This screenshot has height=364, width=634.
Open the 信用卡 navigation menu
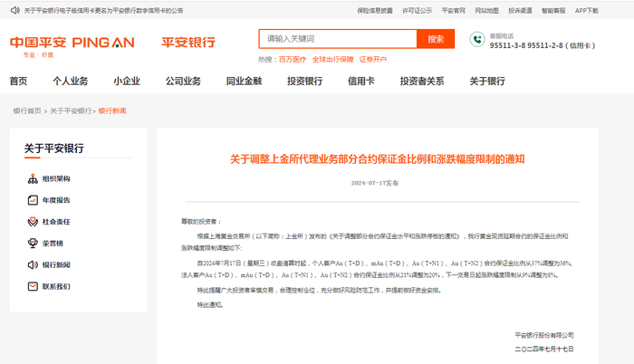click(x=361, y=81)
